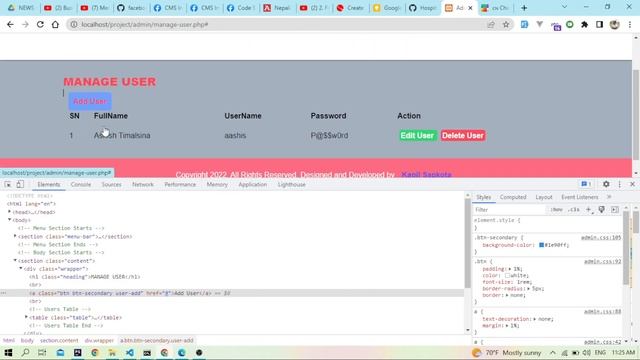Toggle the :hov element state panel
Screen dimensions: 640x360
pos(556,209)
